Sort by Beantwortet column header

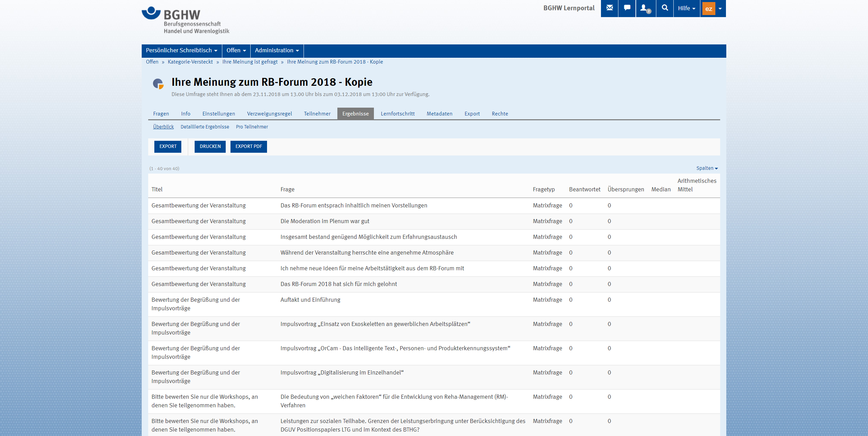point(584,189)
